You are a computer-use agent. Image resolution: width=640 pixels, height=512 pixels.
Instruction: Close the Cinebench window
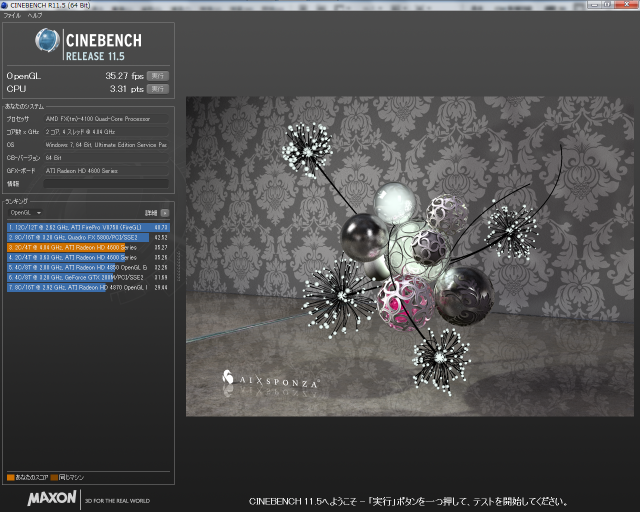[626, 4]
